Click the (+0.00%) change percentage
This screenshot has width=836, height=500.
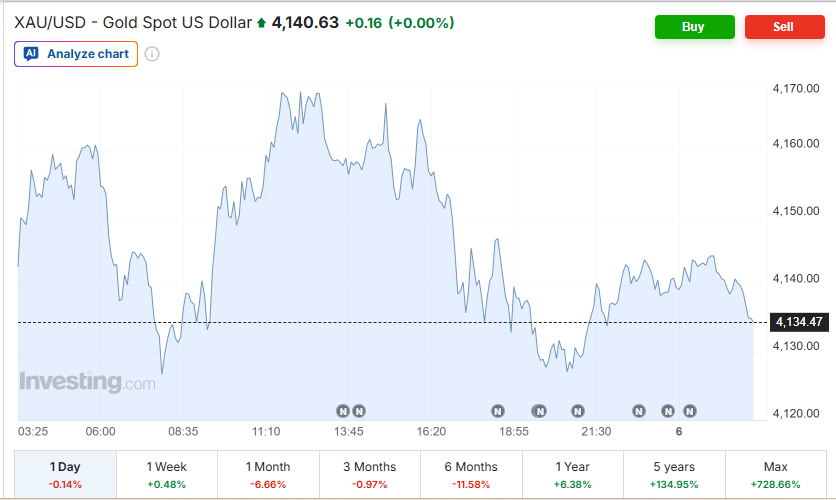tap(421, 23)
